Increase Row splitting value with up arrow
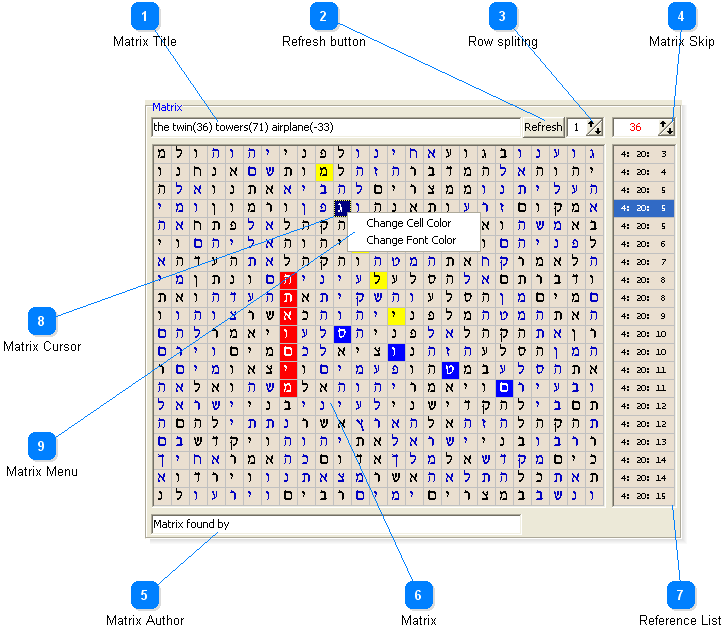Viewport: 725px width, 630px height. tap(593, 123)
